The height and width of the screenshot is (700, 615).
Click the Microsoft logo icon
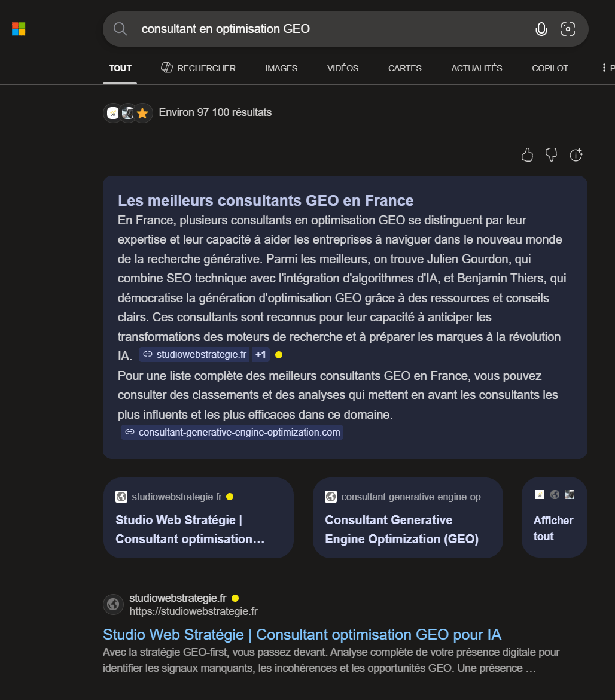19,29
